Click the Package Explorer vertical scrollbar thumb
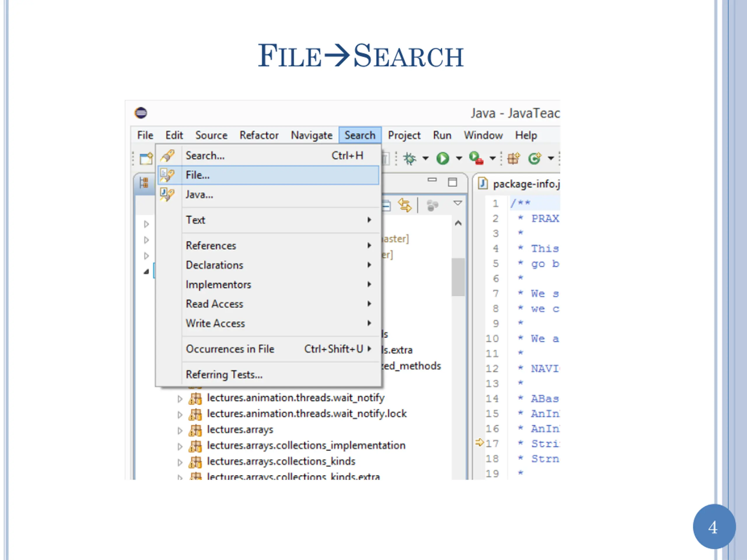This screenshot has width=747, height=560. (458, 277)
